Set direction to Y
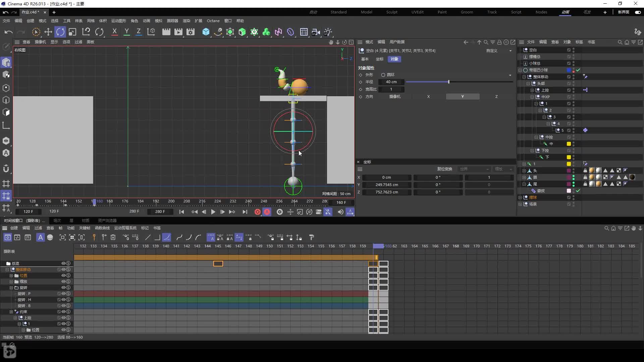This screenshot has width=644, height=362. pos(463,97)
